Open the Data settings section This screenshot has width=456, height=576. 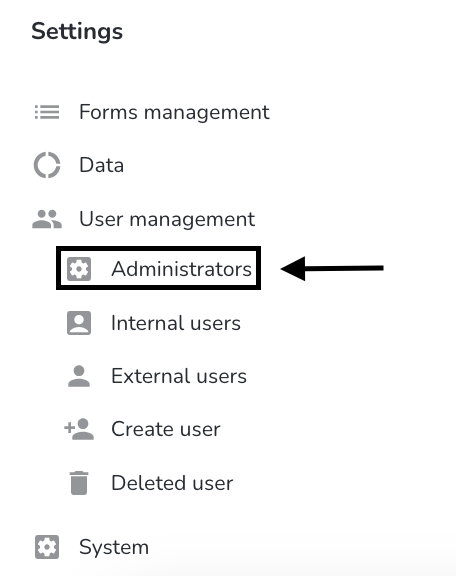(101, 165)
